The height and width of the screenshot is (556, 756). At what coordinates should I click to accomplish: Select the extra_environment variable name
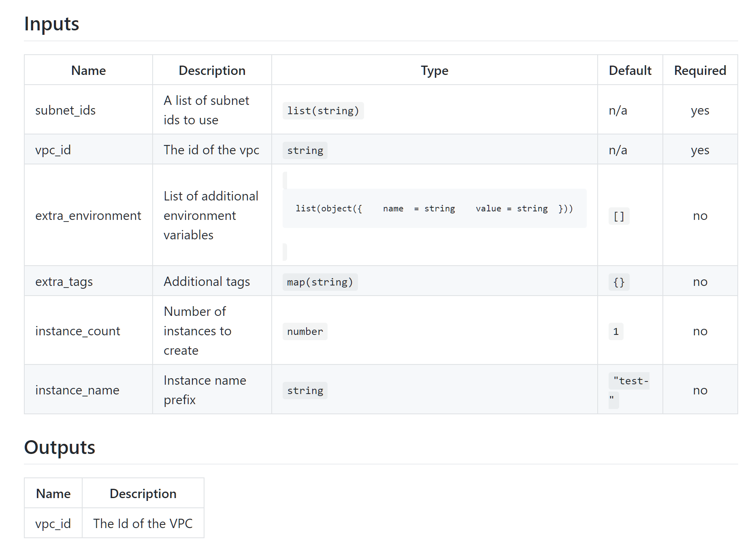[x=88, y=215]
